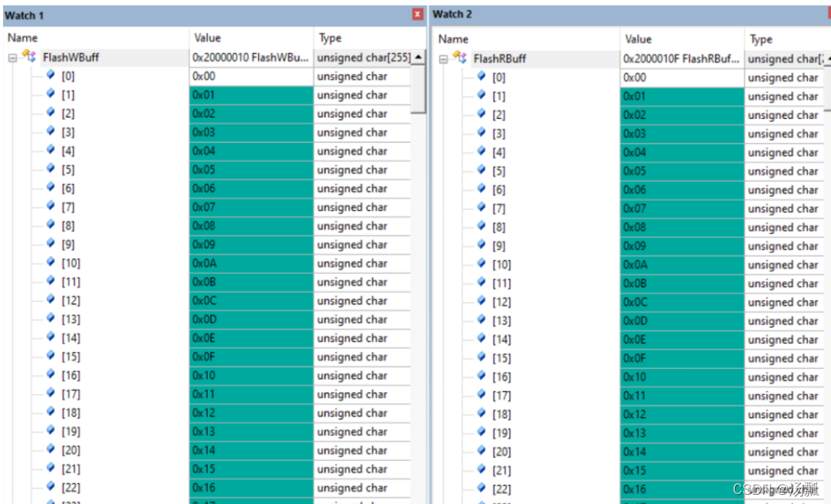Click unsigned char type of [9] in Watch 2
This screenshot has height=504, width=831.
pyautogui.click(x=783, y=246)
